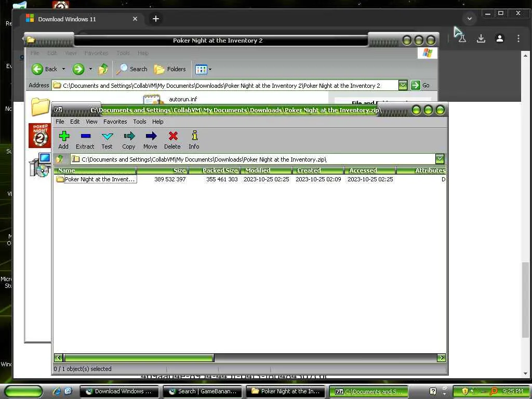
Task: Open a new browser tab
Action: [156, 19]
